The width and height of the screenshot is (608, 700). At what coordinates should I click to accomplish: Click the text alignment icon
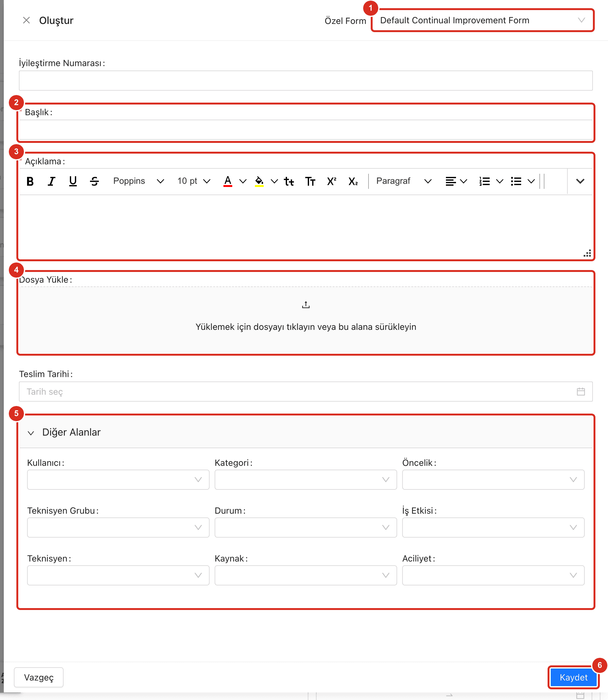(x=451, y=182)
